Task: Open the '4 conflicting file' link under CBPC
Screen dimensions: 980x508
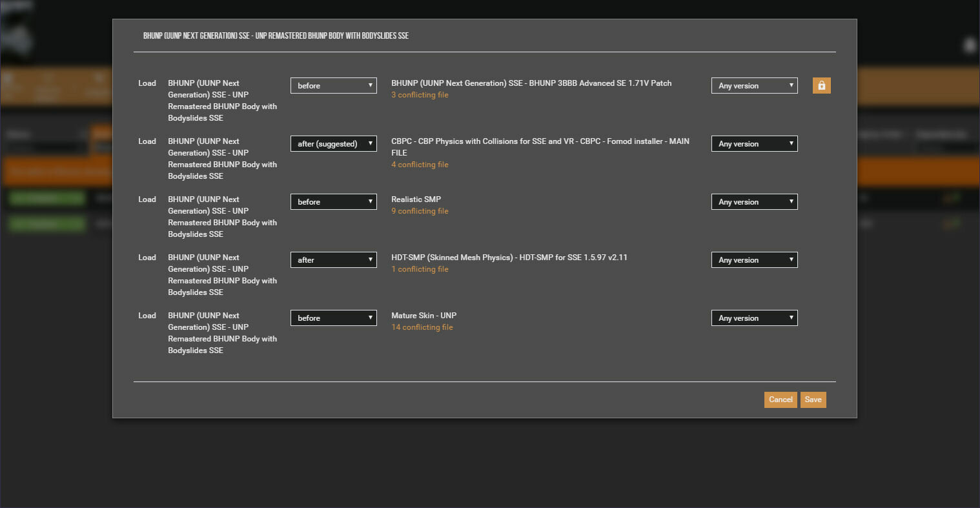Action: click(420, 165)
